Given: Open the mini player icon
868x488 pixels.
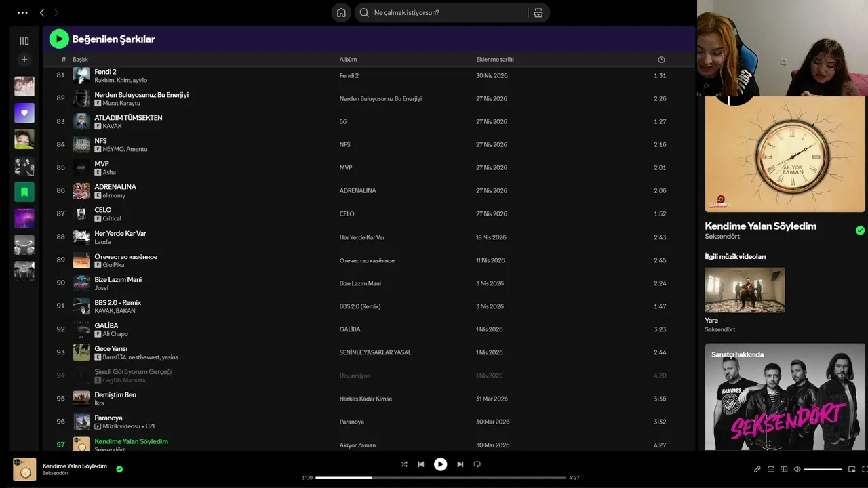Looking at the screenshot, I should [852, 469].
